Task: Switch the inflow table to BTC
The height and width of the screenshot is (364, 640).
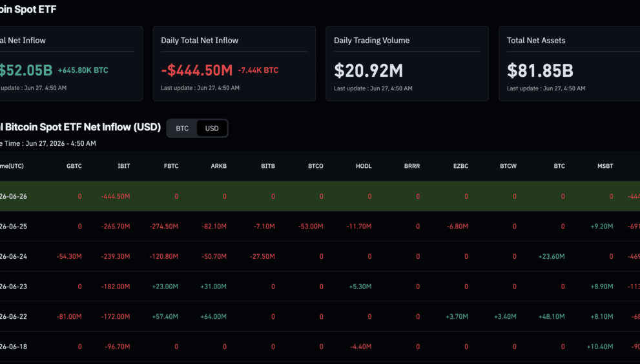Action: pyautogui.click(x=182, y=128)
